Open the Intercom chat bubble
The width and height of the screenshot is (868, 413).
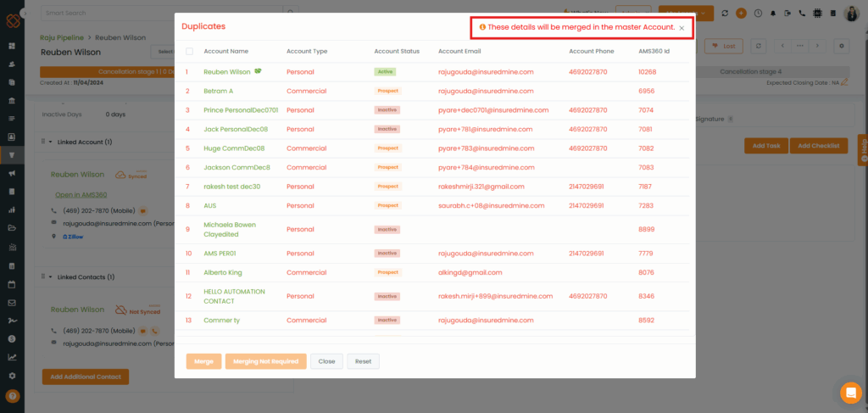[x=850, y=393]
